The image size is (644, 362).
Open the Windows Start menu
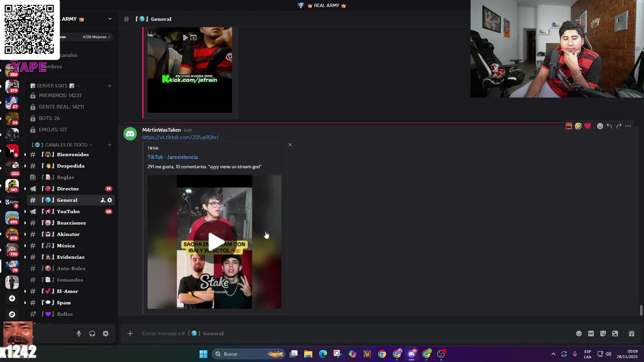point(203,354)
